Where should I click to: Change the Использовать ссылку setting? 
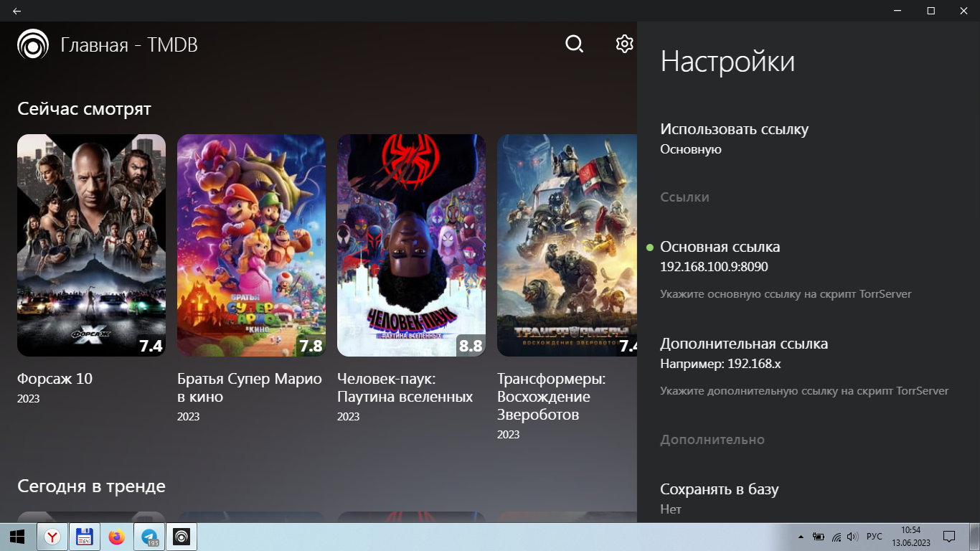coord(809,138)
